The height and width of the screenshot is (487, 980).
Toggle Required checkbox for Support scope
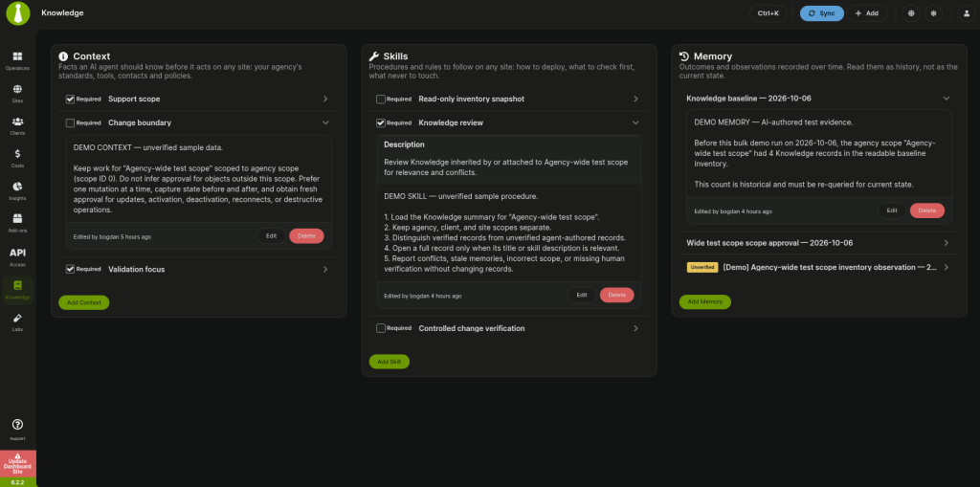(70, 99)
